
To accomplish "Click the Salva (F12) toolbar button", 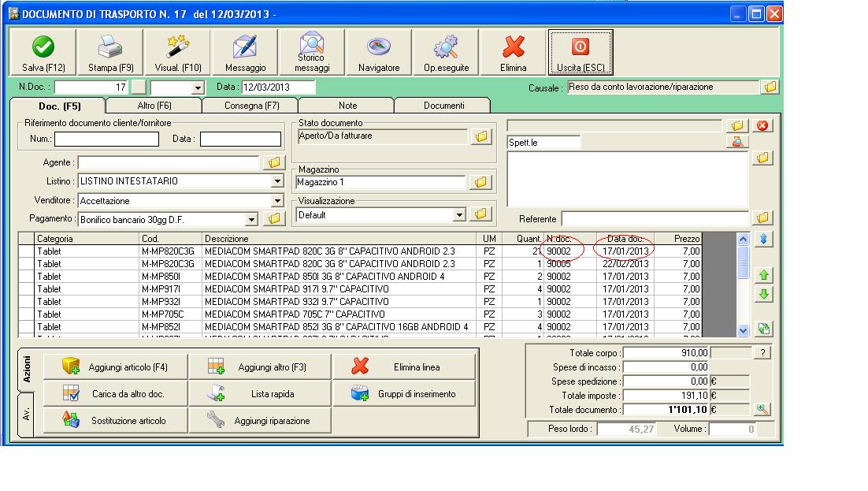I will tap(43, 53).
